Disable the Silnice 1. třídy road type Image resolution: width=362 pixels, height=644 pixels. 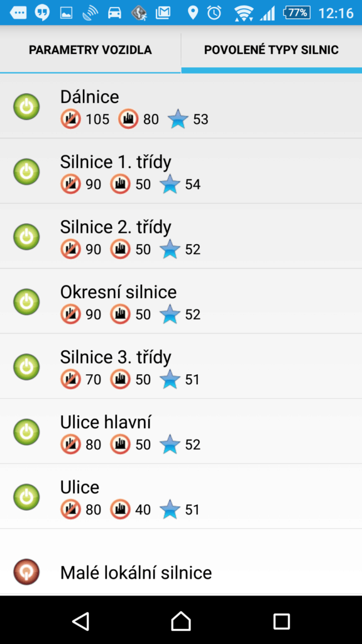click(x=26, y=172)
